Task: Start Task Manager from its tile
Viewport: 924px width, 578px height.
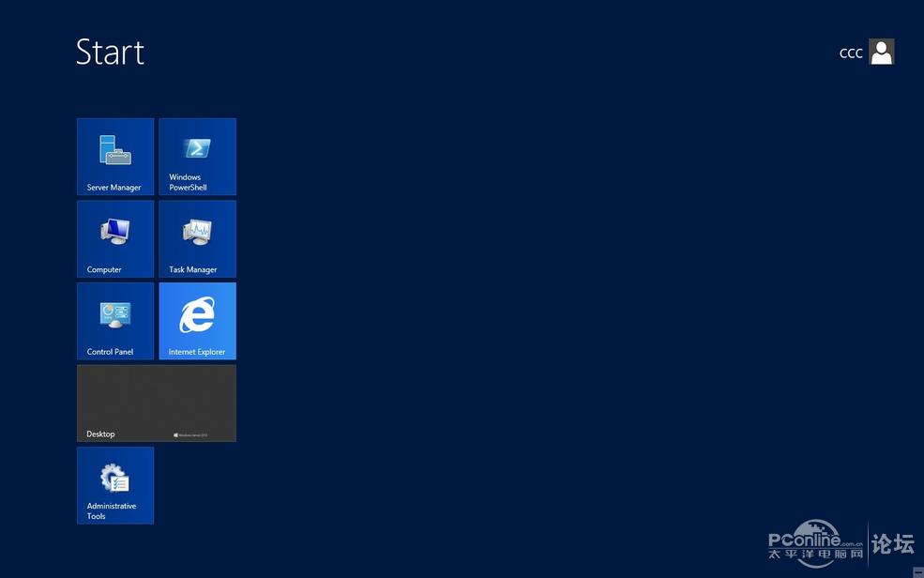Action: (x=197, y=238)
